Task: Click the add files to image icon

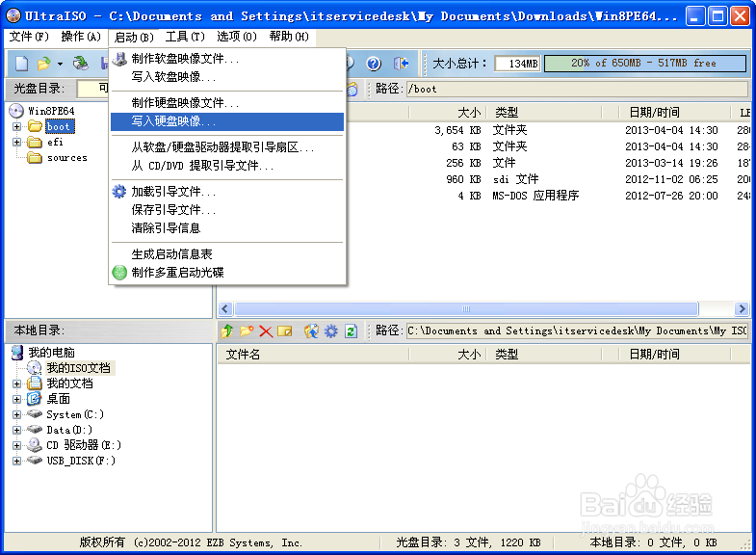Action: [x=311, y=330]
